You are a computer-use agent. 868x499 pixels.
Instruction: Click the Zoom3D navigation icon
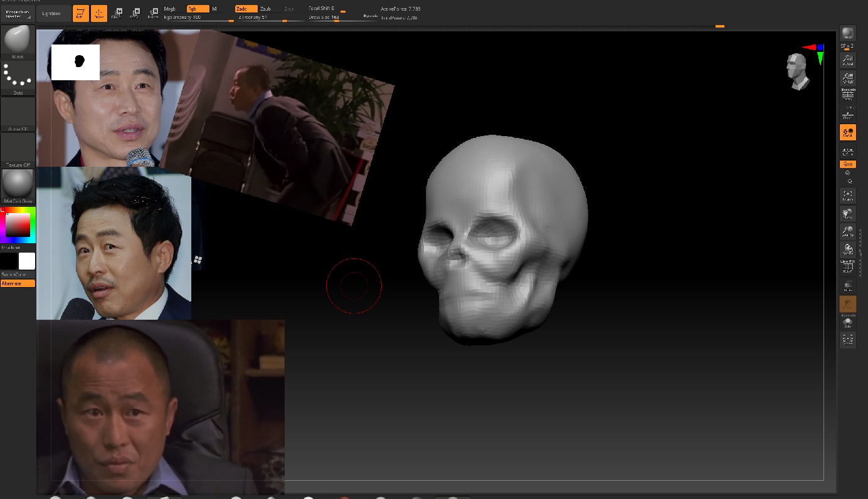click(x=848, y=232)
